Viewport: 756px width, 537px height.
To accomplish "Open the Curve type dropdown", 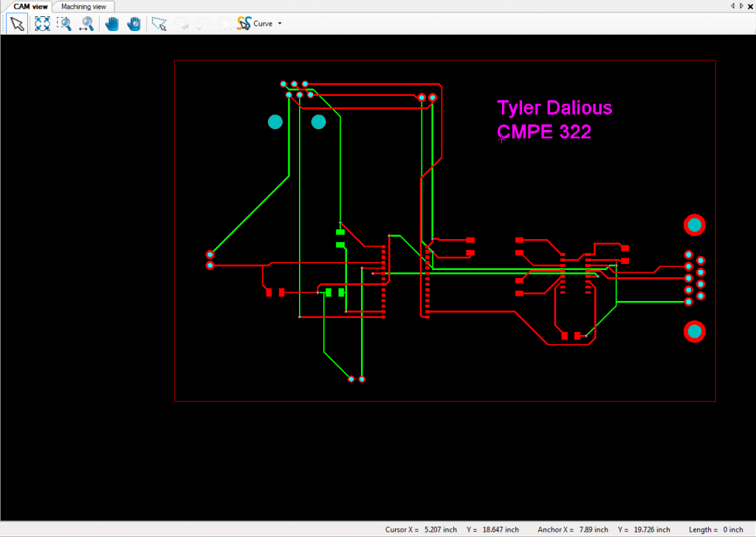I will click(x=281, y=23).
